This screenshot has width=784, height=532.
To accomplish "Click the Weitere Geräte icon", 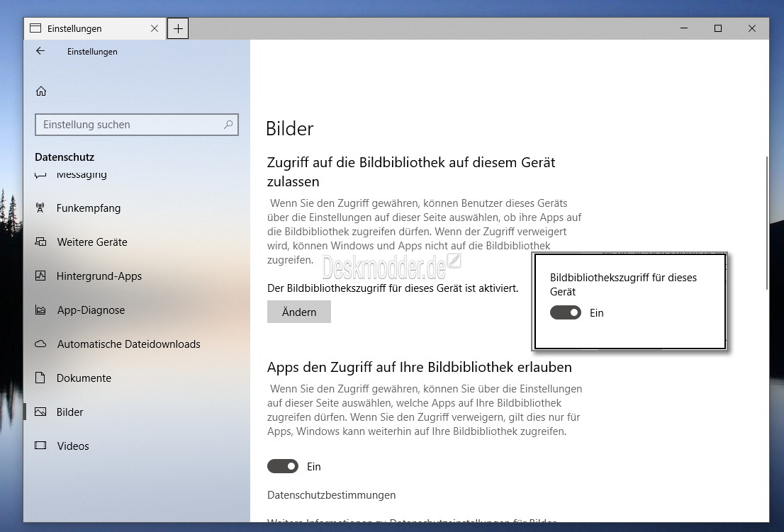I will (x=40, y=242).
